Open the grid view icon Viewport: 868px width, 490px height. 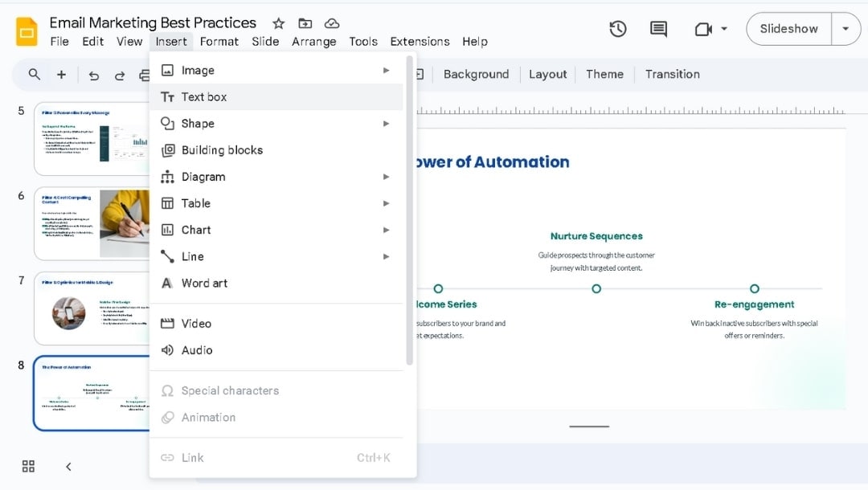[28, 467]
